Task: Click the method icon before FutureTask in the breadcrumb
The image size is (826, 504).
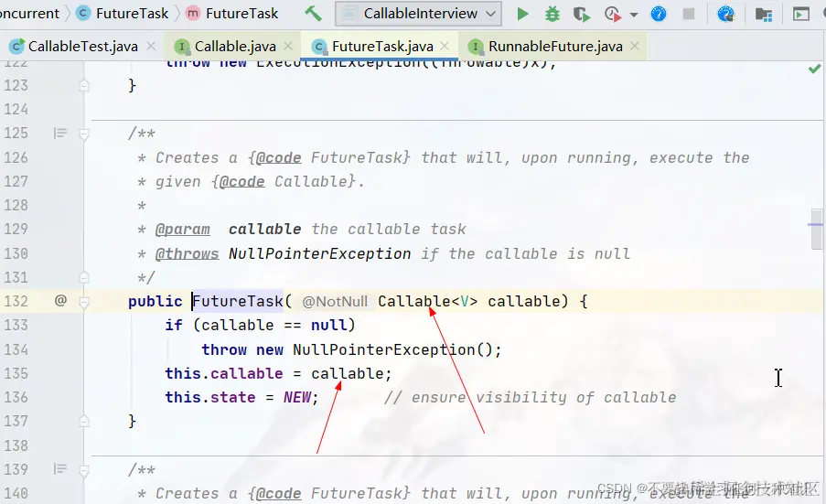Action: click(x=193, y=13)
